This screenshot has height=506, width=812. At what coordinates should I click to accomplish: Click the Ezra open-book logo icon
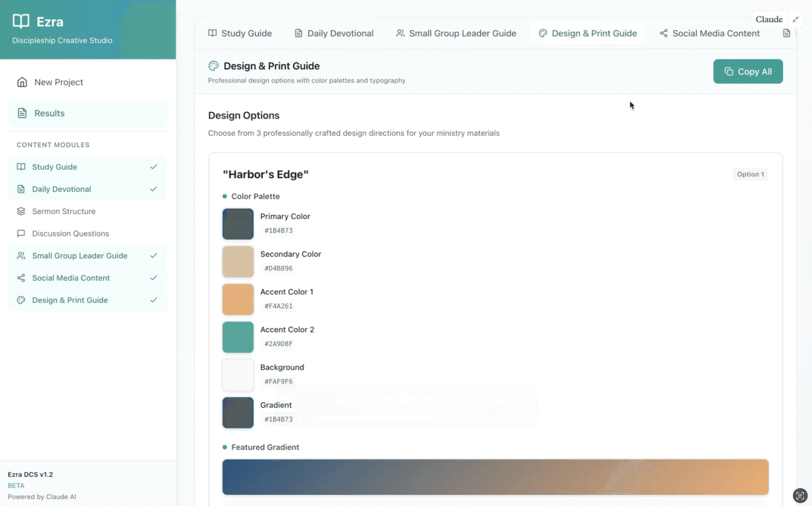(x=21, y=21)
